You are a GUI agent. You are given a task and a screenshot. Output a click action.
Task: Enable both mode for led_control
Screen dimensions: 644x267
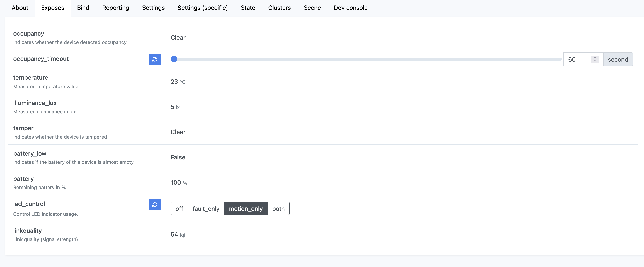pyautogui.click(x=278, y=208)
